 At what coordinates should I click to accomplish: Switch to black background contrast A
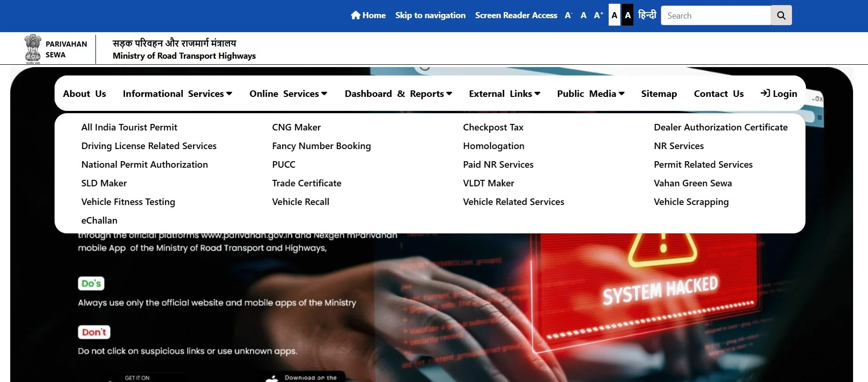628,15
